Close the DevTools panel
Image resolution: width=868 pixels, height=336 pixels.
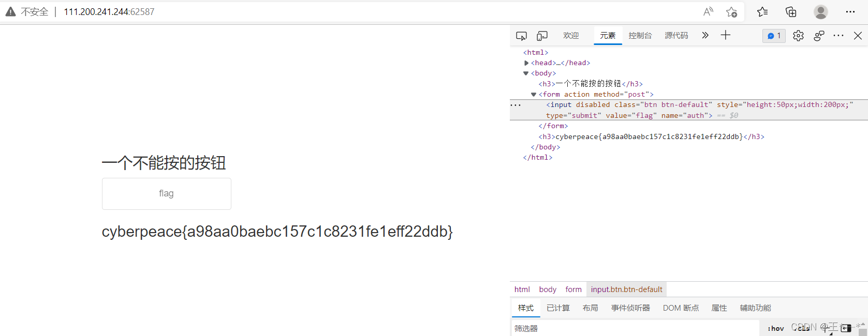[858, 36]
